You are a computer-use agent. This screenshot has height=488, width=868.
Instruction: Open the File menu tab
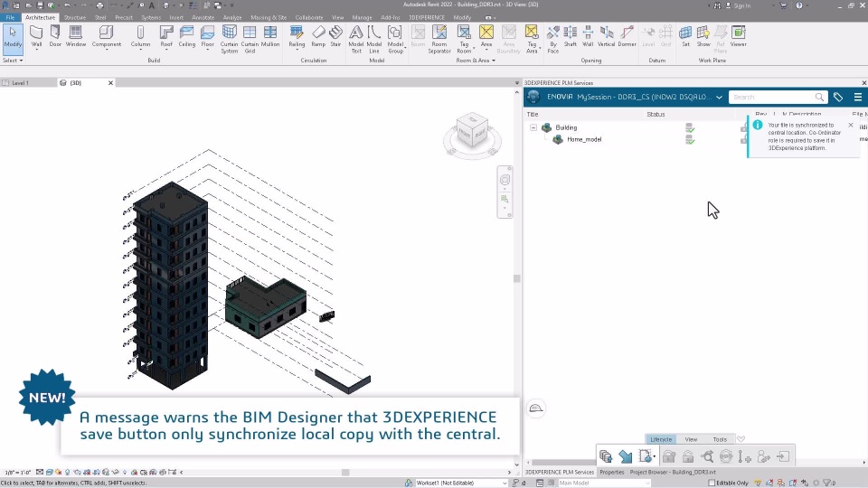[10, 18]
